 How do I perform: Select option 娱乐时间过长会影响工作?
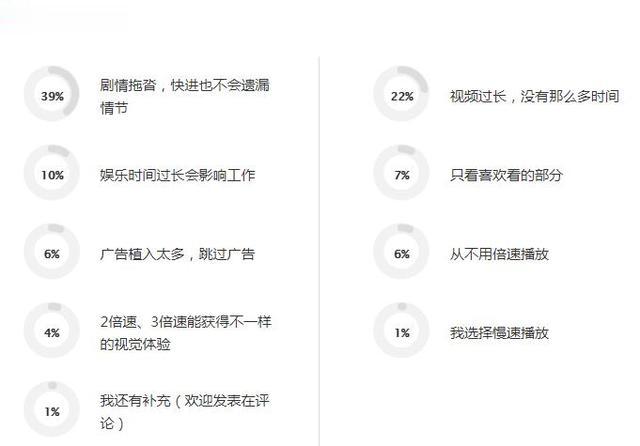[178, 175]
